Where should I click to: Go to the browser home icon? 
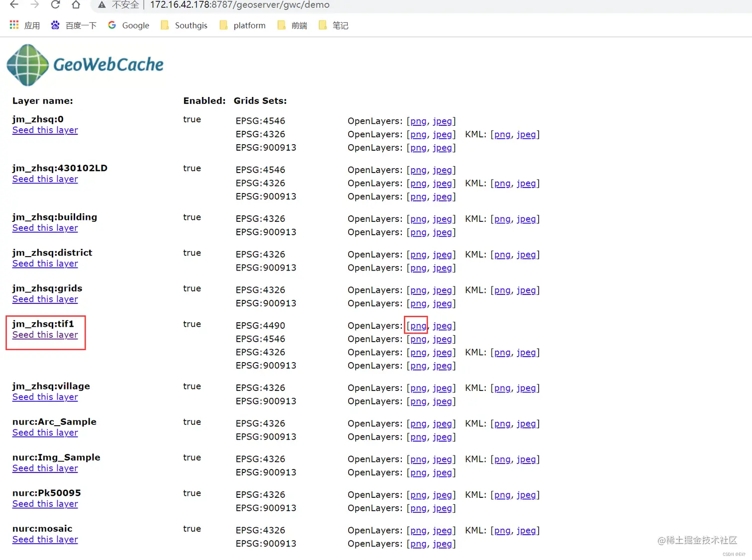76,4
